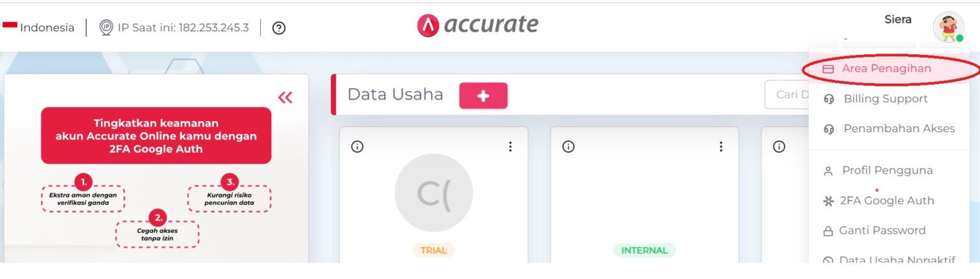Image resolution: width=980 pixels, height=279 pixels.
Task: Open three-dot menu on the INTERNAL card
Action: click(x=720, y=147)
